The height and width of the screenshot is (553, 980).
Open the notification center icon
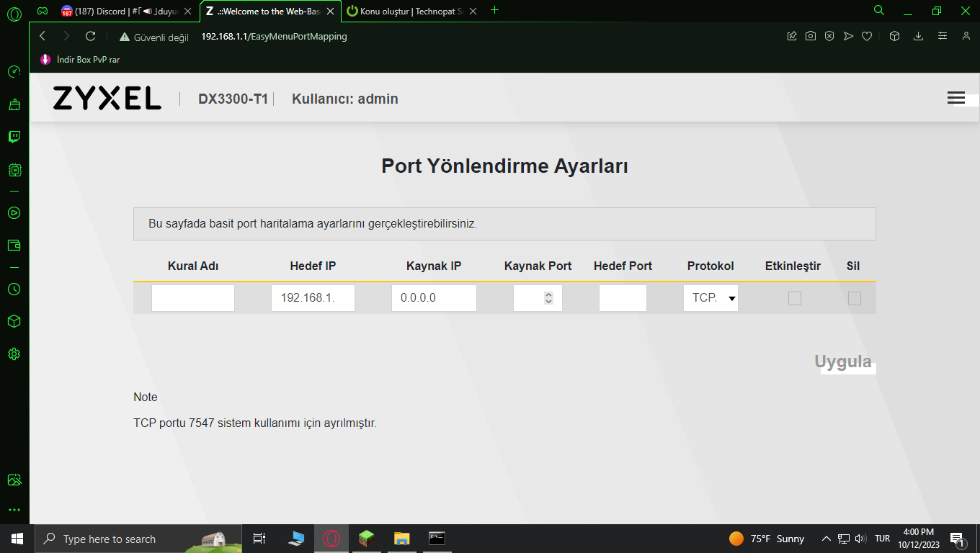coord(958,539)
